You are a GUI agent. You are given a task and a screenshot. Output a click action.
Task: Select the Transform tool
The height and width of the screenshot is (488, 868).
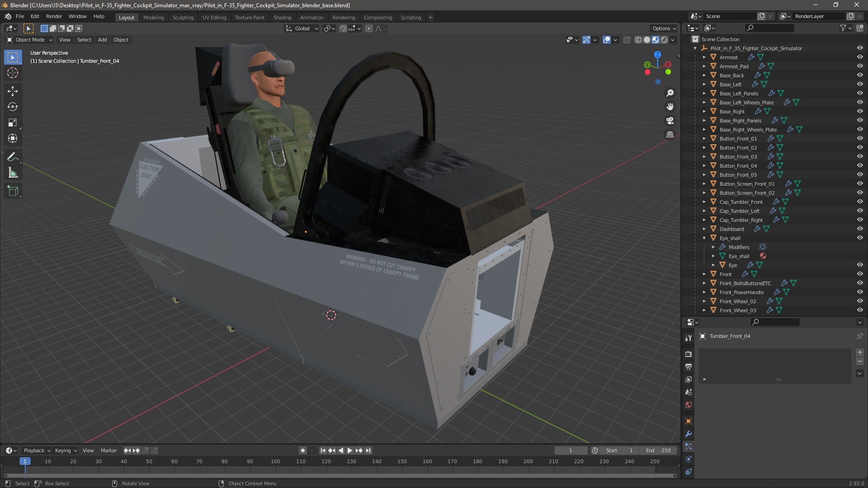[13, 139]
